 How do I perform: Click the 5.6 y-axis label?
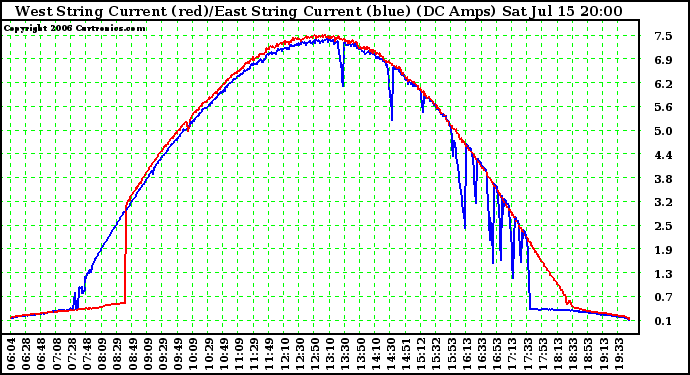(x=663, y=107)
